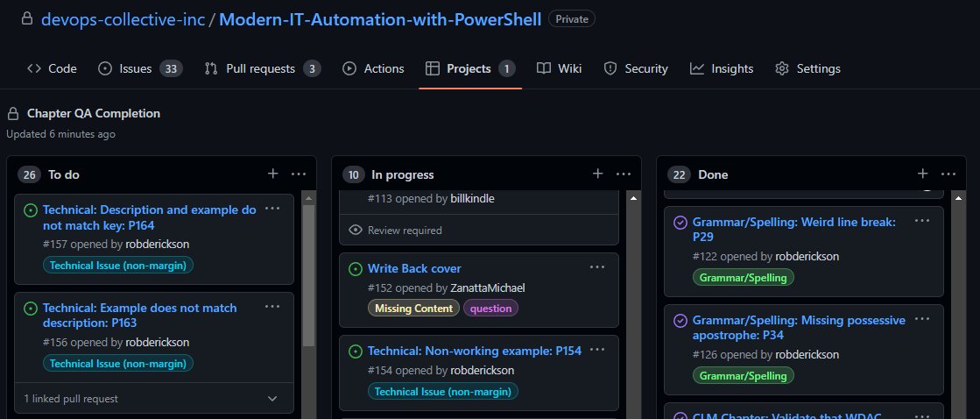The width and height of the screenshot is (980, 419).
Task: Click the 'Updated 6 minutes ago' text
Action: coord(60,134)
